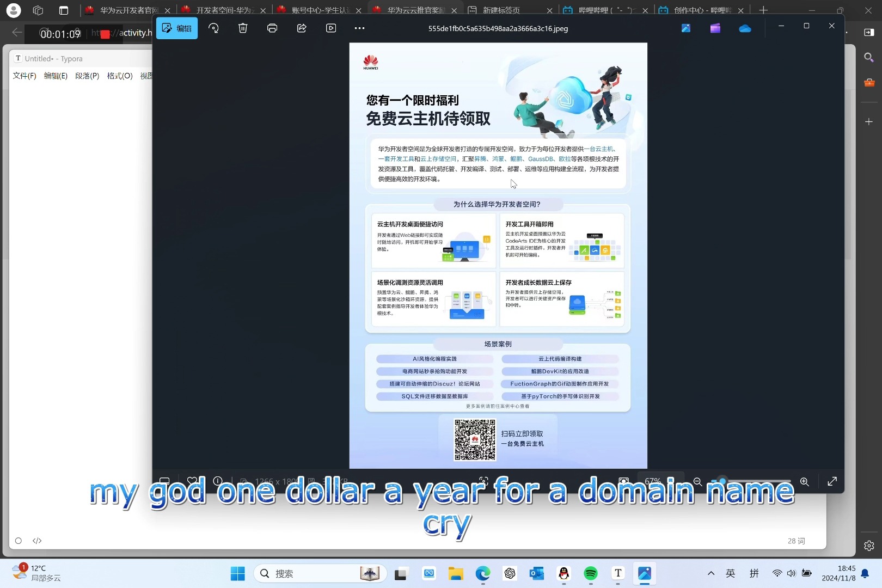Open the weather widget showing 12°C
The height and width of the screenshot is (588, 882).
[36, 573]
